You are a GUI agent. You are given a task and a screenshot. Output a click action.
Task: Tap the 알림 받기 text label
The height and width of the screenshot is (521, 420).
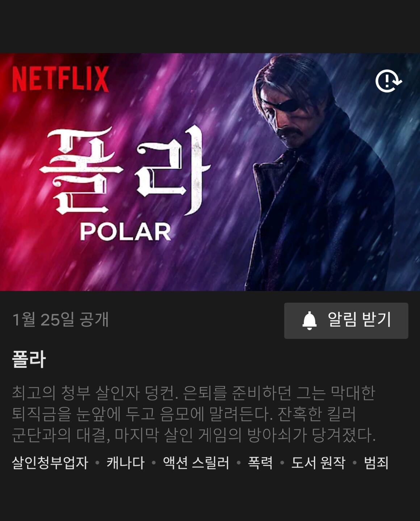360,319
